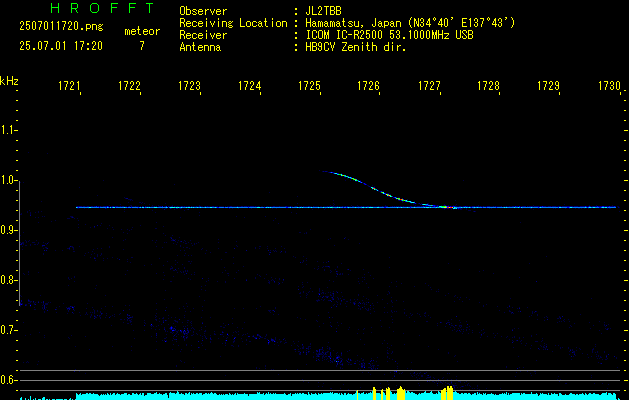
Task: Click the 1721 time axis marker
Action: [x=69, y=86]
